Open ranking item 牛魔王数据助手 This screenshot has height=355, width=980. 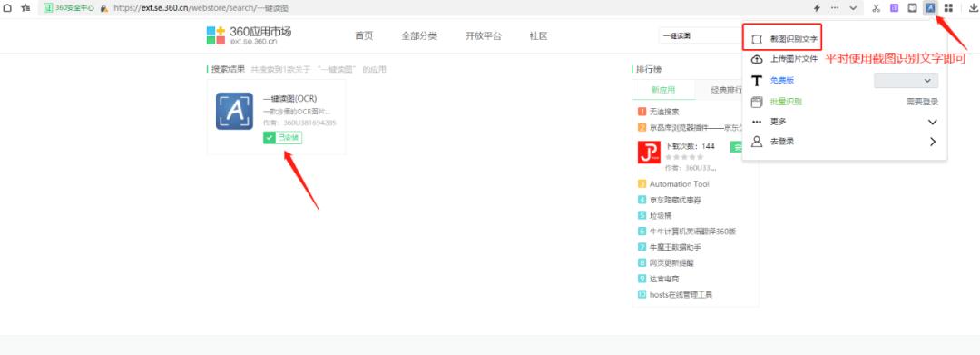[675, 248]
